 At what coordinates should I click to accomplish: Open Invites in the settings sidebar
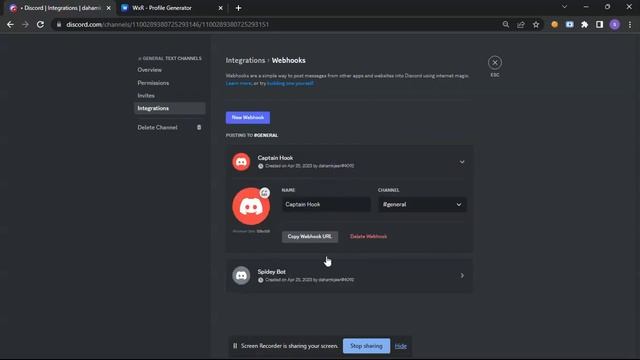pos(146,96)
